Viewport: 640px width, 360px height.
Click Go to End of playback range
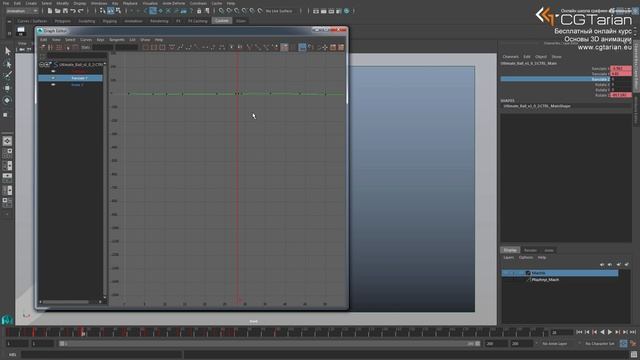(x=633, y=332)
